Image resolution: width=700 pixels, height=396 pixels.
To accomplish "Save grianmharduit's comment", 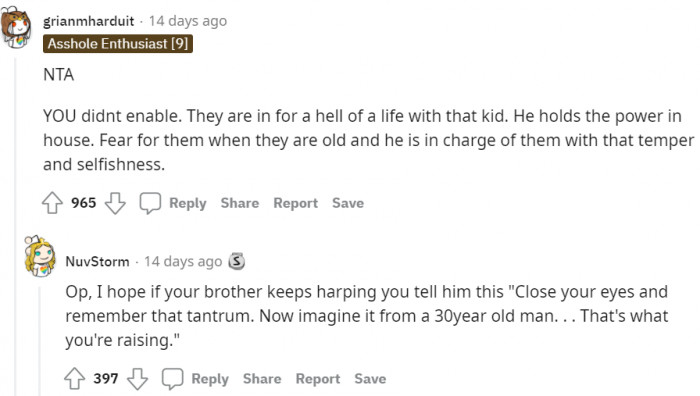I will [x=348, y=203].
